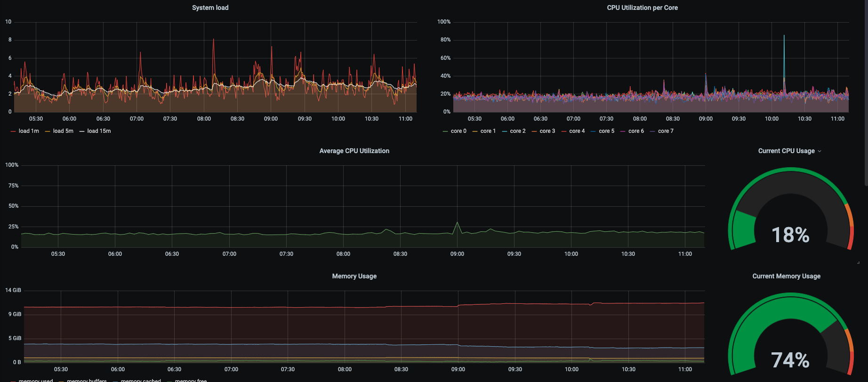The width and height of the screenshot is (868, 382).
Task: Click the 14 GiB axis label in Memory Usage
Action: pyautogui.click(x=13, y=290)
